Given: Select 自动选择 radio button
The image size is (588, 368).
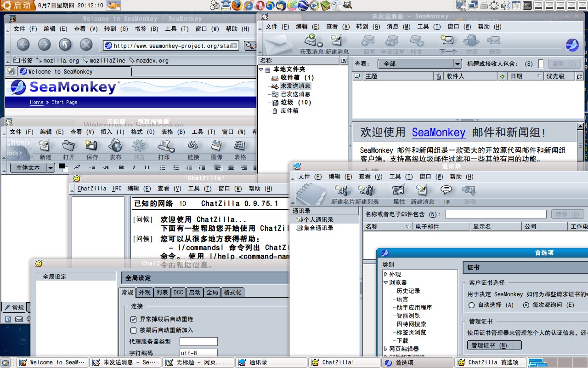Looking at the screenshot, I should coord(471,305).
